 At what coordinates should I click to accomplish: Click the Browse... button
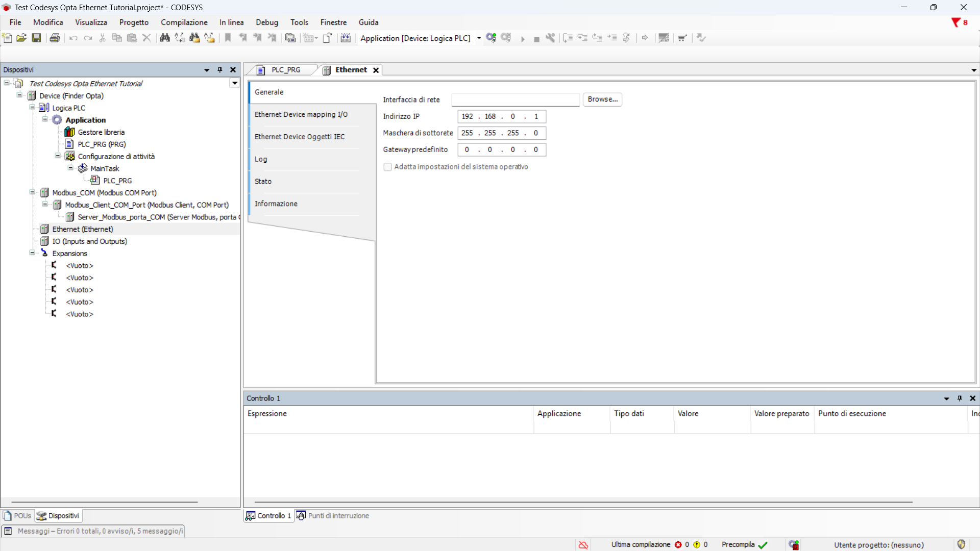click(x=602, y=99)
